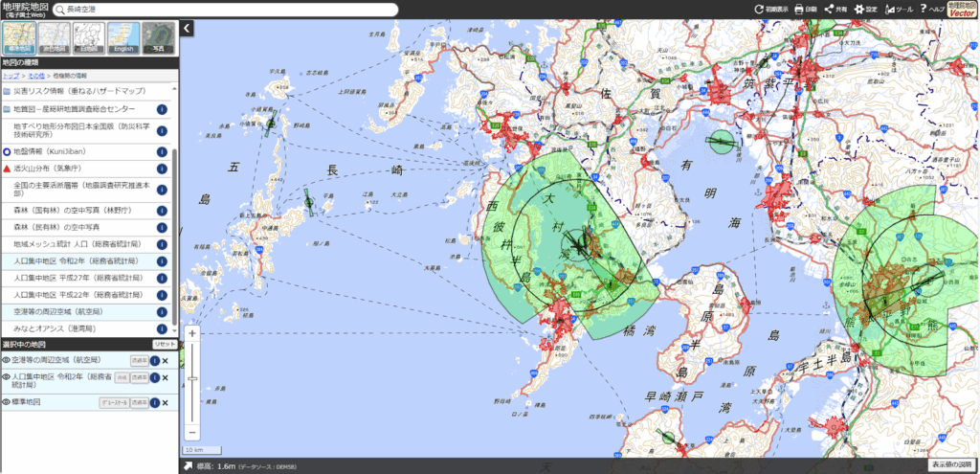Select 写真 base map thumbnail
This screenshot has width=980, height=474.
(158, 37)
